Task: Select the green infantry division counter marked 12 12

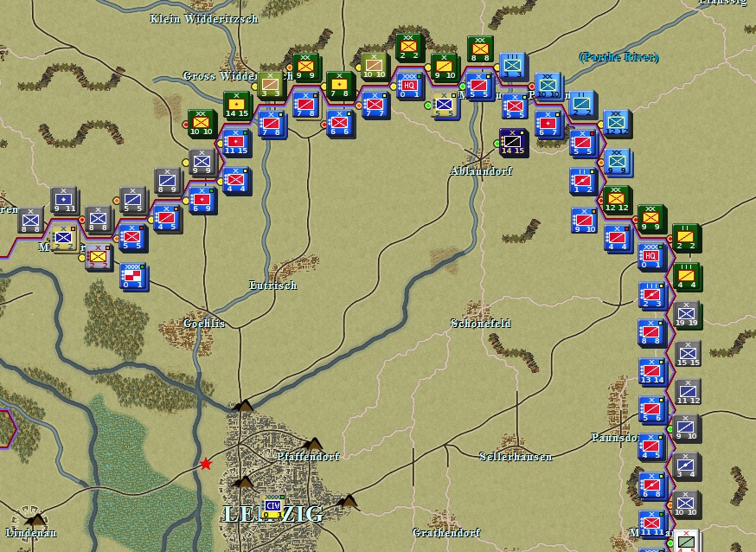Action: pyautogui.click(x=617, y=200)
